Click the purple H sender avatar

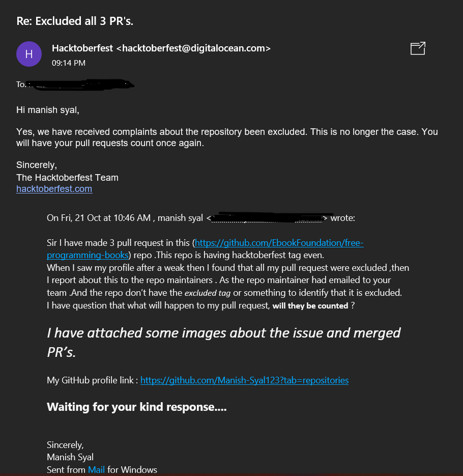[x=29, y=54]
